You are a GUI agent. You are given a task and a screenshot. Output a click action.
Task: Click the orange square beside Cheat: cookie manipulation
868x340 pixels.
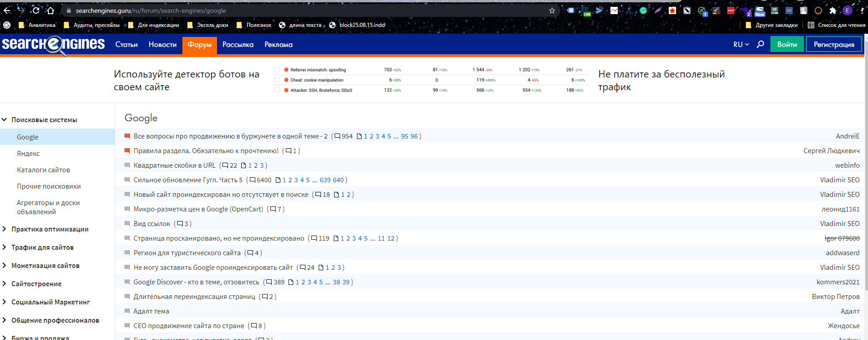pyautogui.click(x=286, y=80)
